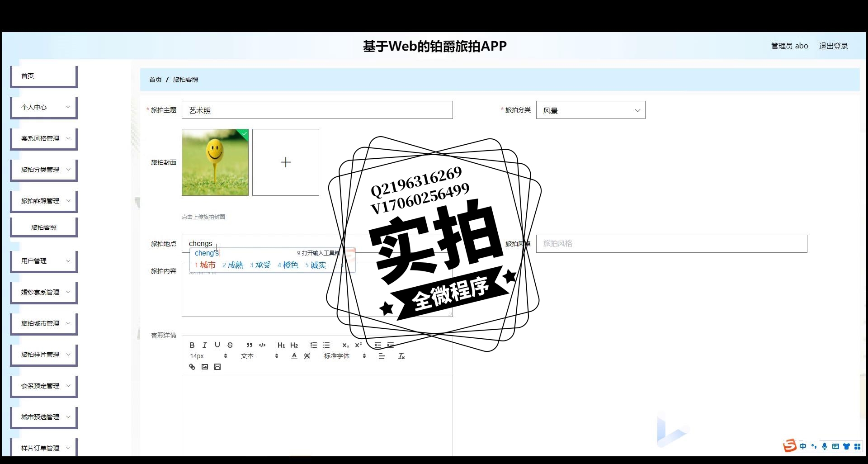Switch Sogou Chinese/English mode
Screen dimensions: 868x464
(x=803, y=446)
